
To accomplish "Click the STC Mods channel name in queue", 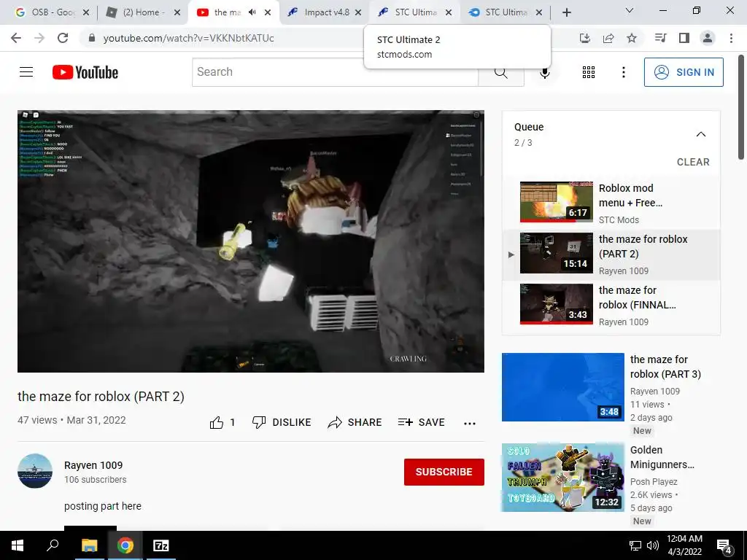I will point(619,220).
